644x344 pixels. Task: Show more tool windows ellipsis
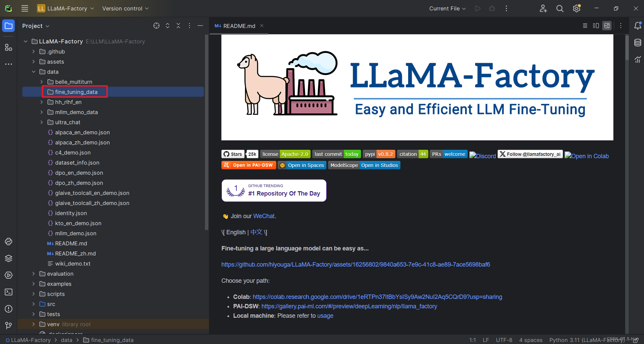pos(9,64)
